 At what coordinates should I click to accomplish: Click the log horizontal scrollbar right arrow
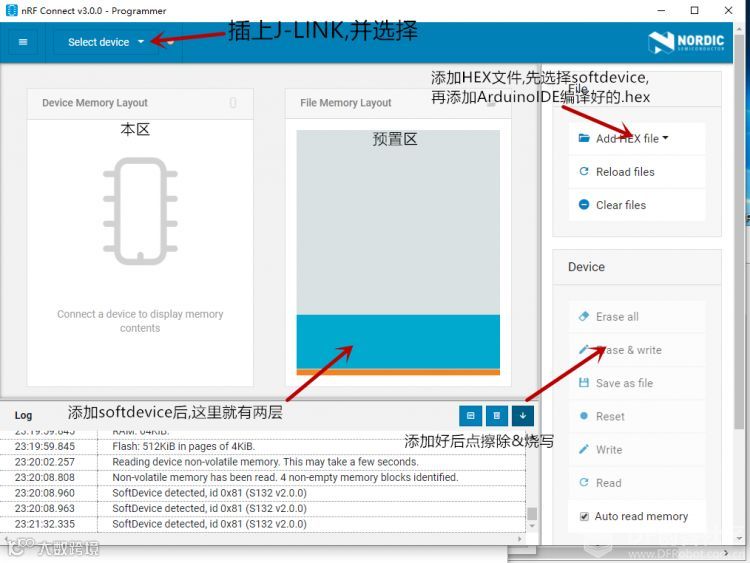tap(520, 539)
